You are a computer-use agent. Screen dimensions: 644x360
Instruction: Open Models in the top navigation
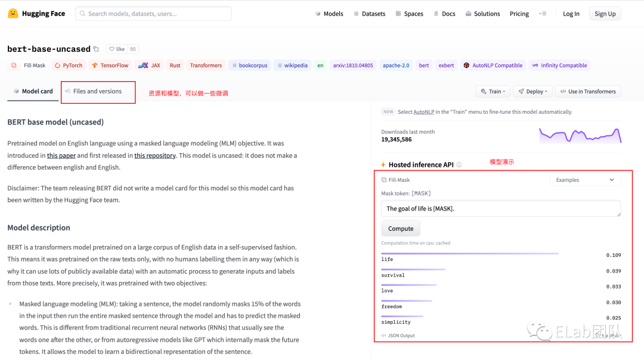[x=329, y=14]
